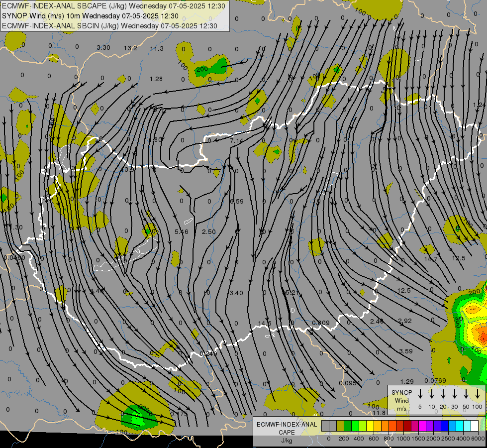
Task: Click the 11.8 value on the map
Action: 379,413
